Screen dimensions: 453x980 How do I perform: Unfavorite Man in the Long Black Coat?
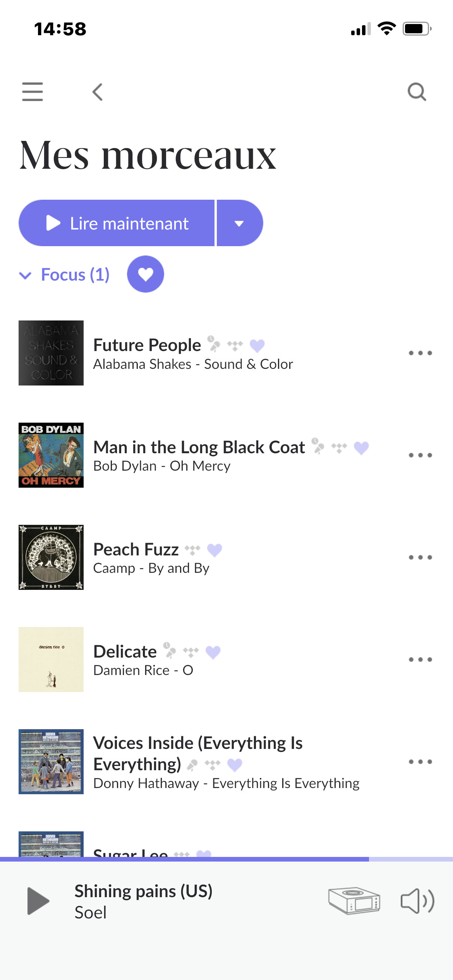(361, 448)
